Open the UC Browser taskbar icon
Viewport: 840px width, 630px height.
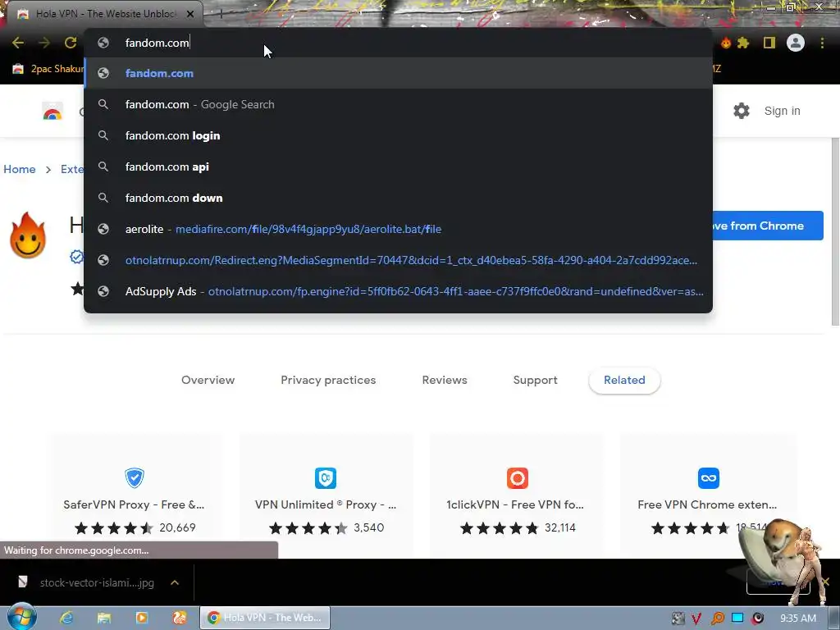pos(180,618)
